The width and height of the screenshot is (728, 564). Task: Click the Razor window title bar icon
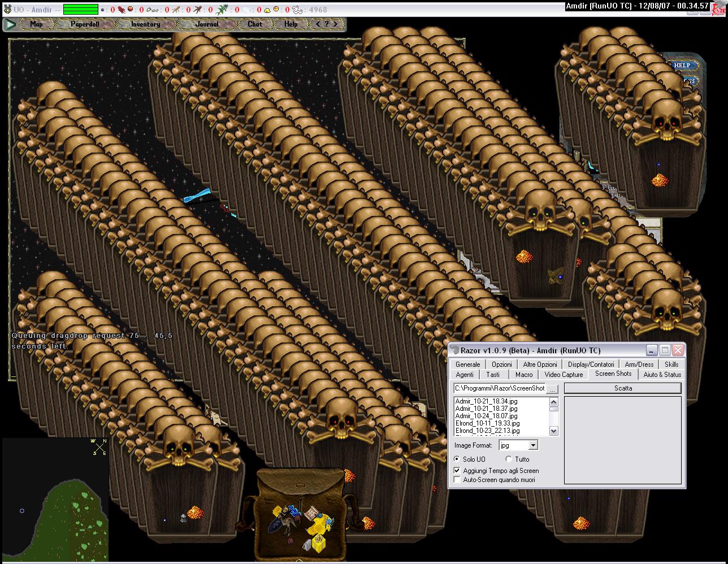click(x=454, y=350)
